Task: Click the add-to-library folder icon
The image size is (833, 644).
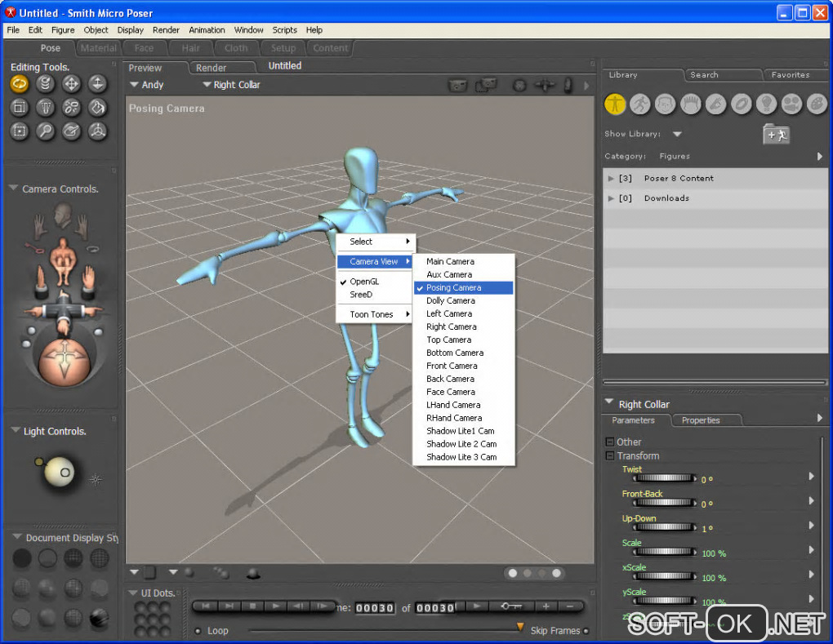Action: (776, 135)
